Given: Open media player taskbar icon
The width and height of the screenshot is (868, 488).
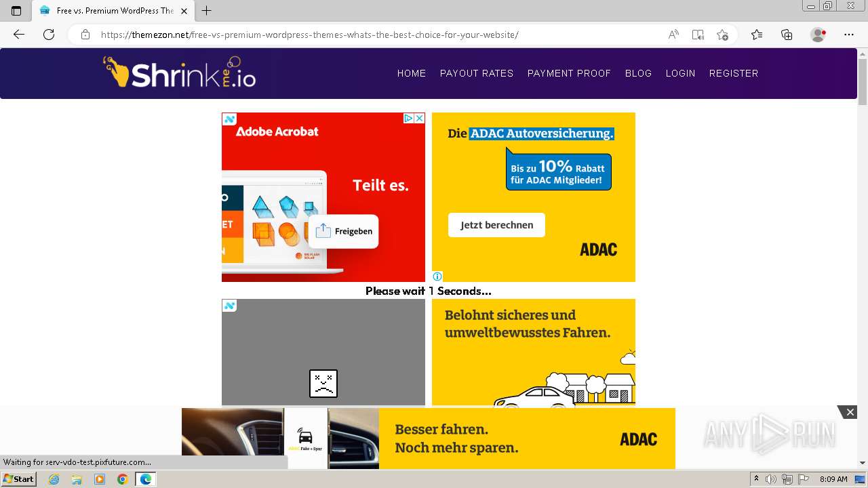Looking at the screenshot, I should 100,479.
